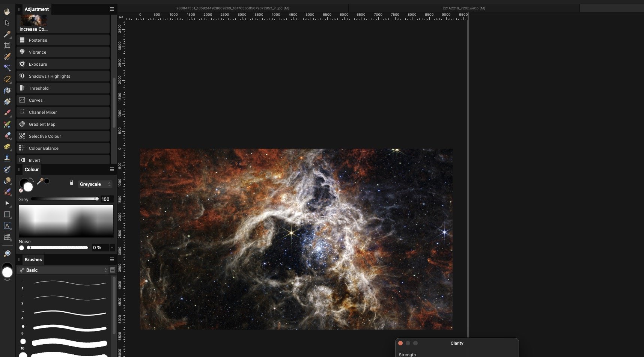Viewport: 644px width, 357px height.
Task: Select the Paint Brush tool
Action: (7, 113)
